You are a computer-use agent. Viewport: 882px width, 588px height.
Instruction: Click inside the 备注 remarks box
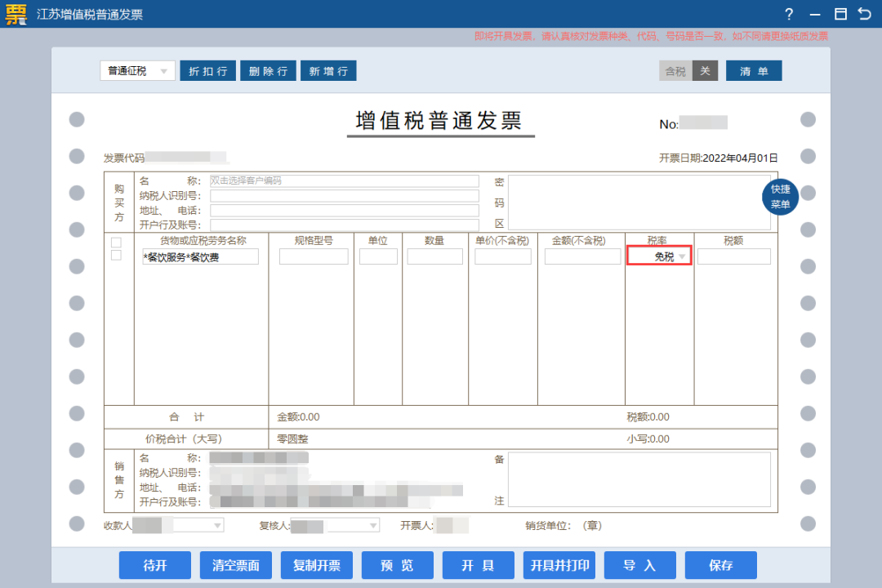point(641,479)
